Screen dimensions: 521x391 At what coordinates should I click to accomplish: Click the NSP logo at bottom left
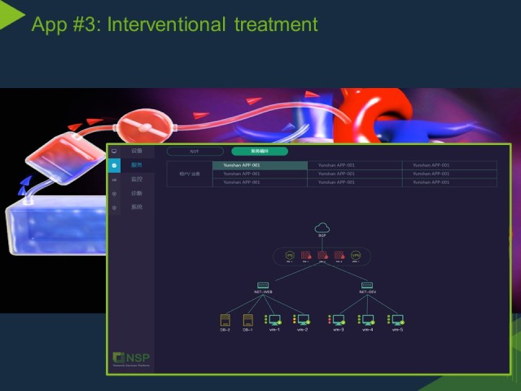click(x=131, y=359)
